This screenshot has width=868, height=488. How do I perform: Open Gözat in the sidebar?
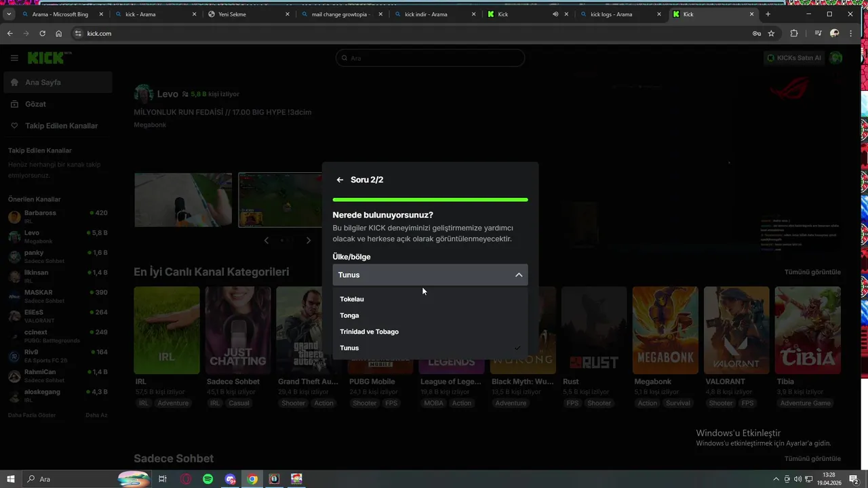pos(58,104)
